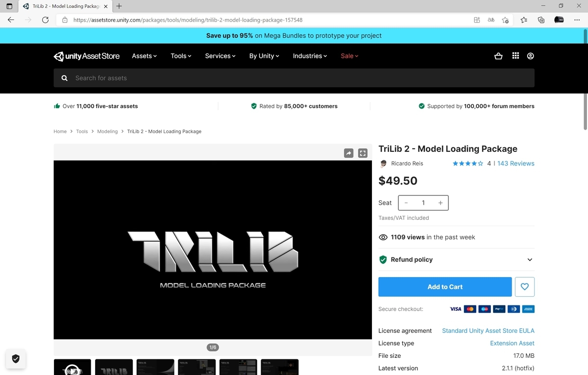Click the Unity Asset Store logo
588x375 pixels.
[87, 56]
